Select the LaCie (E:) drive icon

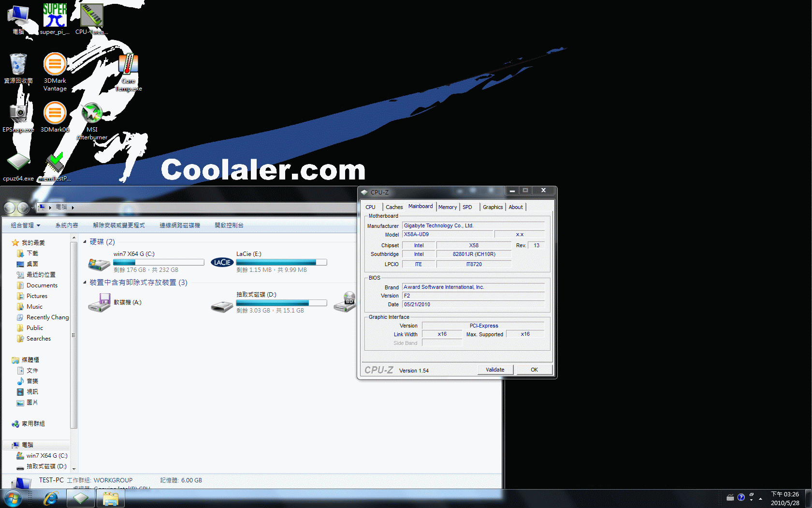point(222,262)
